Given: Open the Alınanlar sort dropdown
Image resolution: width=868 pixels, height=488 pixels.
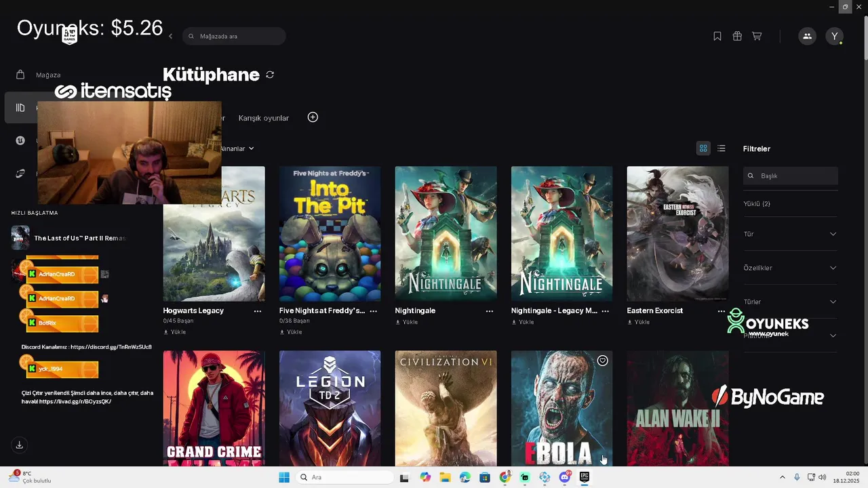Looking at the screenshot, I should (x=237, y=148).
